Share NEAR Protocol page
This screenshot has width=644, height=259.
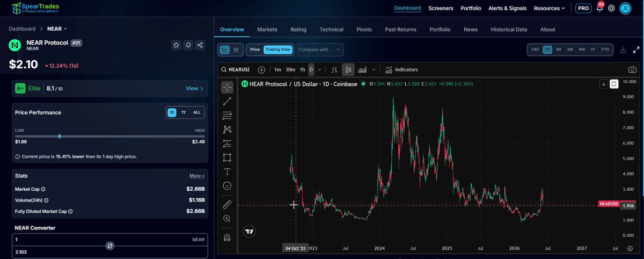click(200, 46)
